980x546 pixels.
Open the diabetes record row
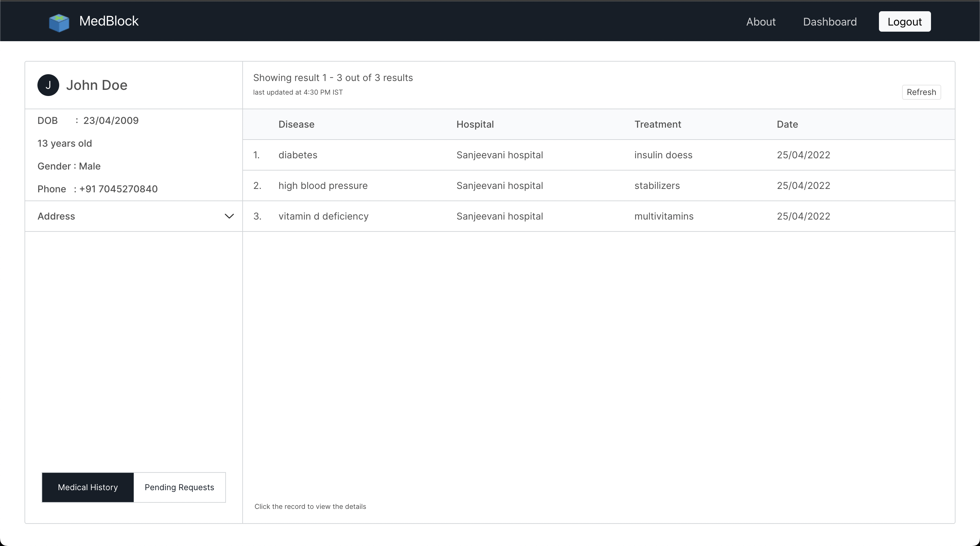(297, 155)
